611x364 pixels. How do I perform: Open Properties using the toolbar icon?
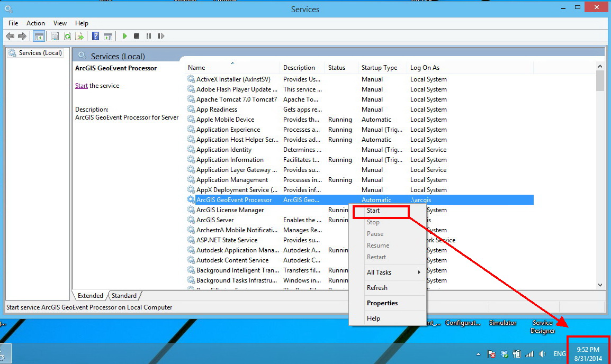click(55, 36)
